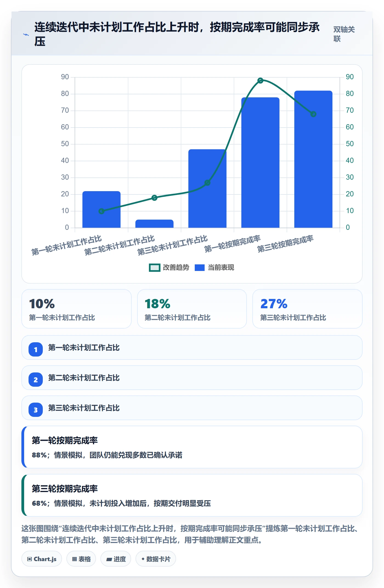384x588 pixels.
Task: Click the chart title starting 连续迭代中未计划工作占比
Action: [x=177, y=34]
